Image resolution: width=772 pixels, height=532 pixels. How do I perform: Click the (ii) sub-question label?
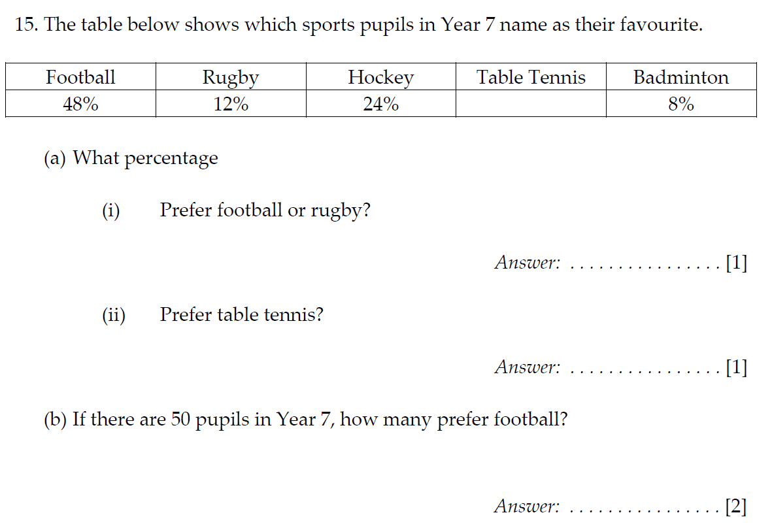pyautogui.click(x=114, y=315)
